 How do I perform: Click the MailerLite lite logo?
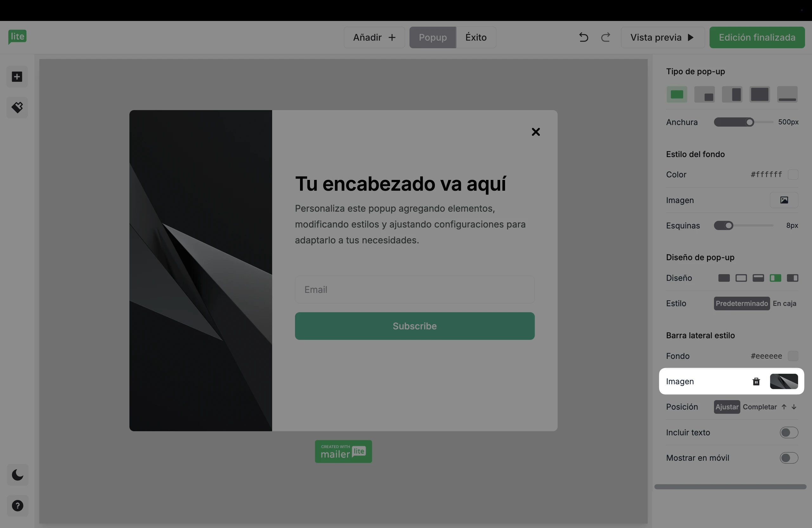click(17, 37)
